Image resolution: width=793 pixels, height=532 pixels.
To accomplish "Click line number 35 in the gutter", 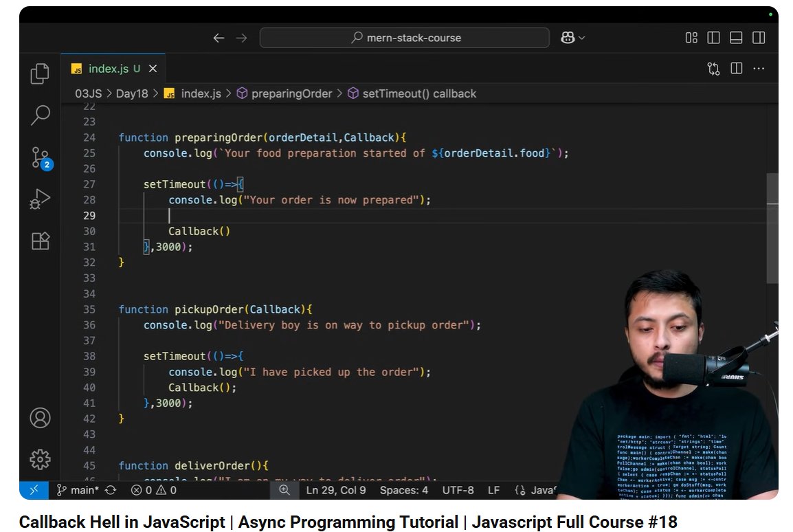I will coord(89,309).
